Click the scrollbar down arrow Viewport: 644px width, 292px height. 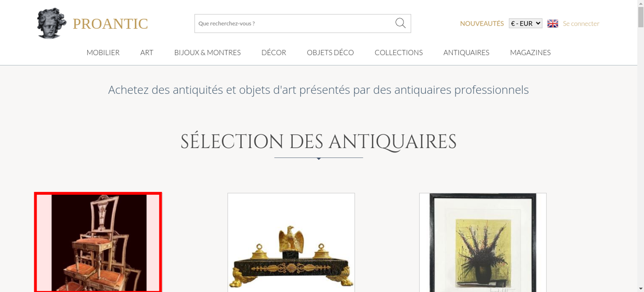[x=641, y=288]
